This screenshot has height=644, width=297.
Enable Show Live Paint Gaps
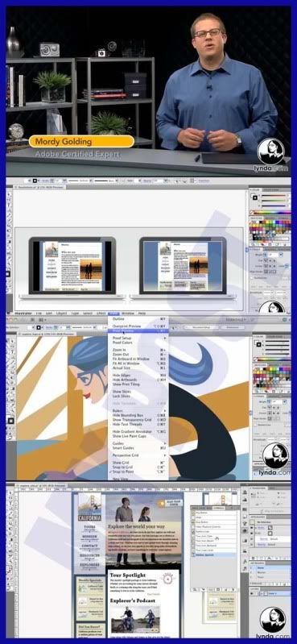138,437
